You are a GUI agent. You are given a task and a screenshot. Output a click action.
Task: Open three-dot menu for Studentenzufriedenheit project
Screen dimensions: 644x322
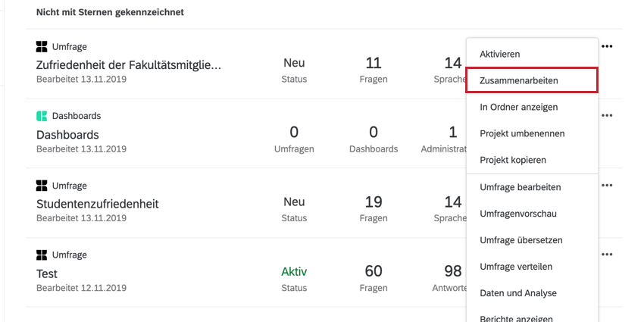[x=607, y=185]
